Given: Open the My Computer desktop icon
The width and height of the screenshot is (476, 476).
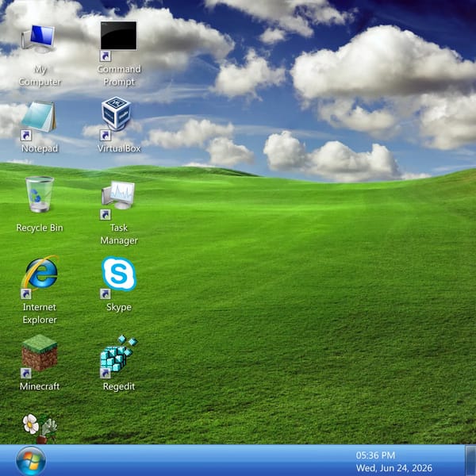Looking at the screenshot, I should pyautogui.click(x=39, y=39).
